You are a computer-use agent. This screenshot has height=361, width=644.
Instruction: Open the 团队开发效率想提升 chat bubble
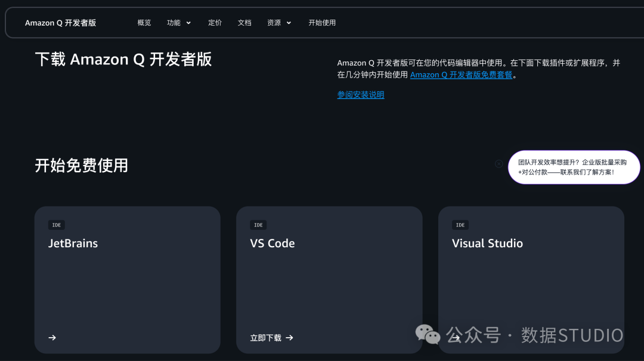click(x=574, y=167)
